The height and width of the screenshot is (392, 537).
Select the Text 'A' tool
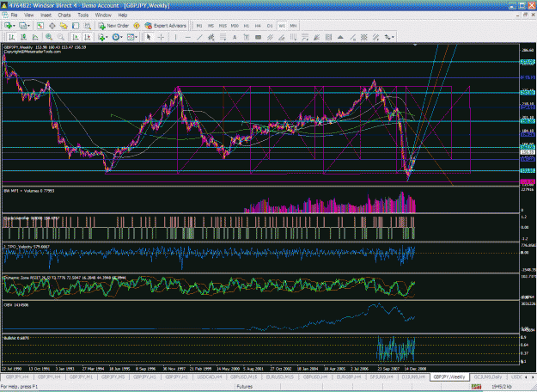click(x=235, y=37)
